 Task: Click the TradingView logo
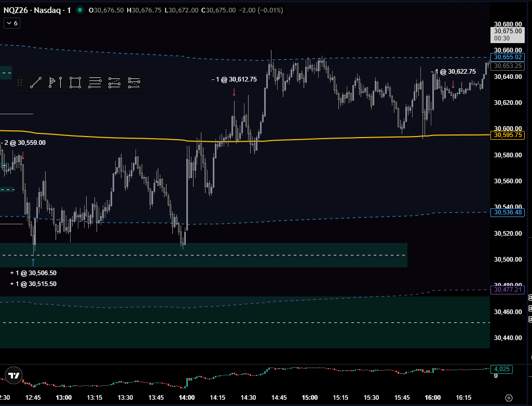(x=14, y=375)
